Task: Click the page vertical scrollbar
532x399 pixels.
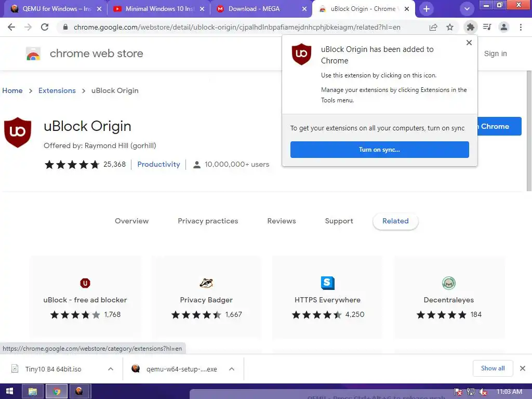Action: [528, 130]
